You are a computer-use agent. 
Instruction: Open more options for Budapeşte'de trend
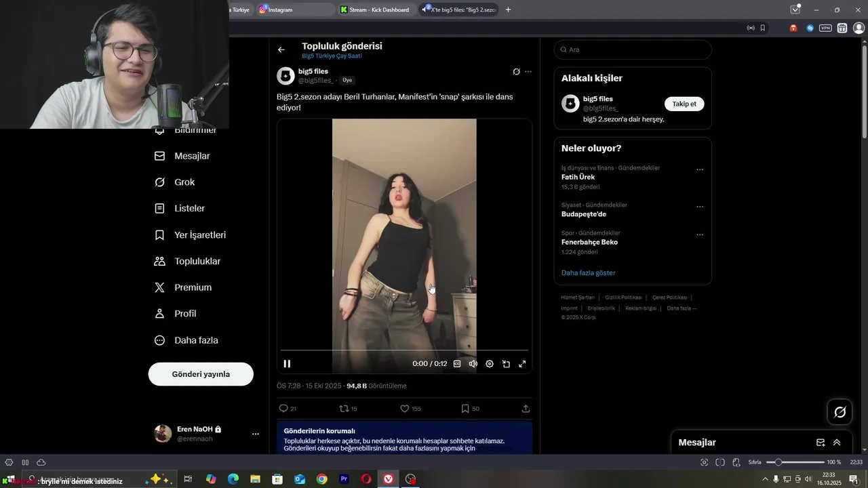click(700, 207)
